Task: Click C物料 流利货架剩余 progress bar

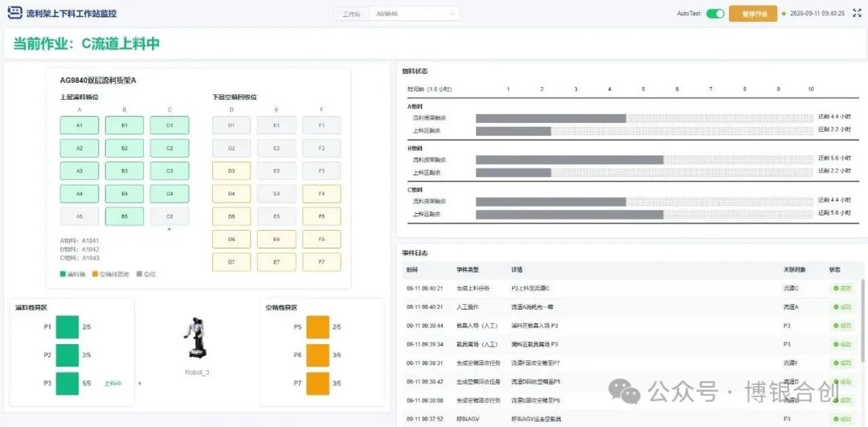Action: point(645,202)
